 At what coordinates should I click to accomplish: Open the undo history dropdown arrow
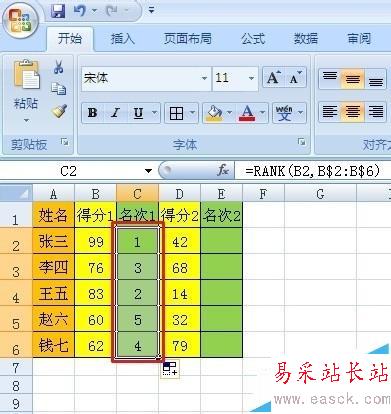(x=94, y=11)
